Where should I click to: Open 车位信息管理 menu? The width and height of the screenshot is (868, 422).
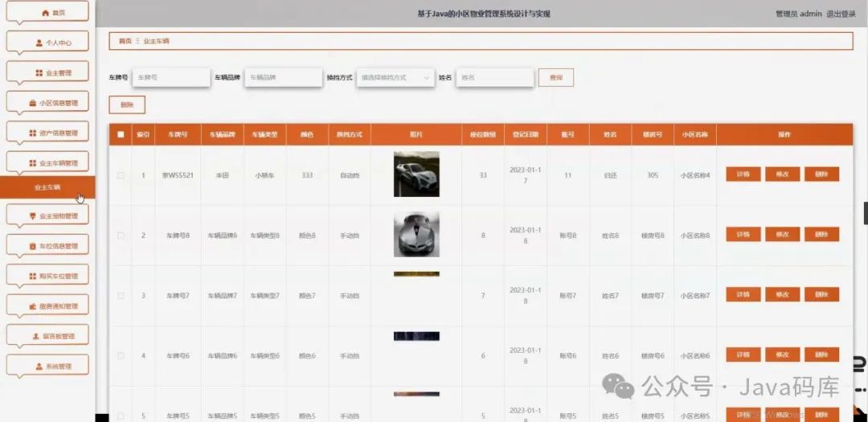pyautogui.click(x=47, y=246)
